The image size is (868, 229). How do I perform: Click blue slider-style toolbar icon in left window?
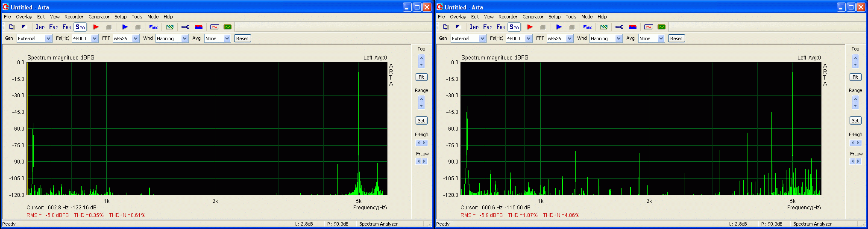click(x=185, y=27)
